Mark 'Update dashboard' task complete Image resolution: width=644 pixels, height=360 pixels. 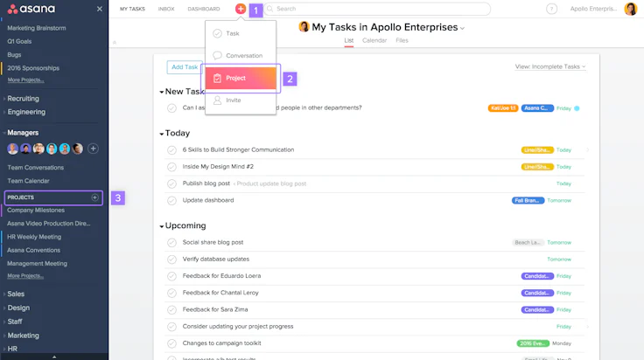click(171, 200)
